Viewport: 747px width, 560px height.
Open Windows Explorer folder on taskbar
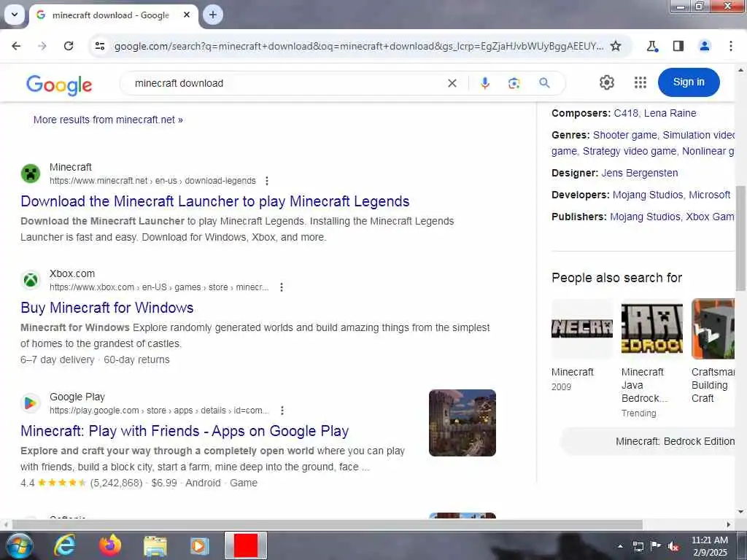pos(155,546)
